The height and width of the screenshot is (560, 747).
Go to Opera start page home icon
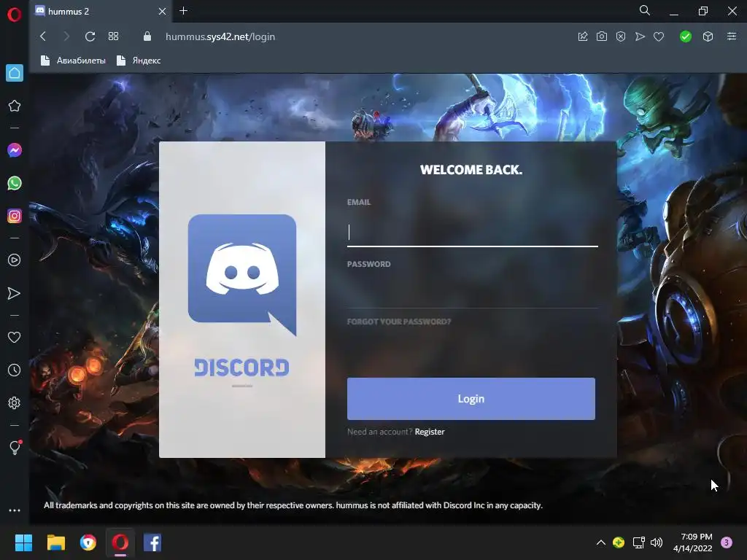(15, 73)
